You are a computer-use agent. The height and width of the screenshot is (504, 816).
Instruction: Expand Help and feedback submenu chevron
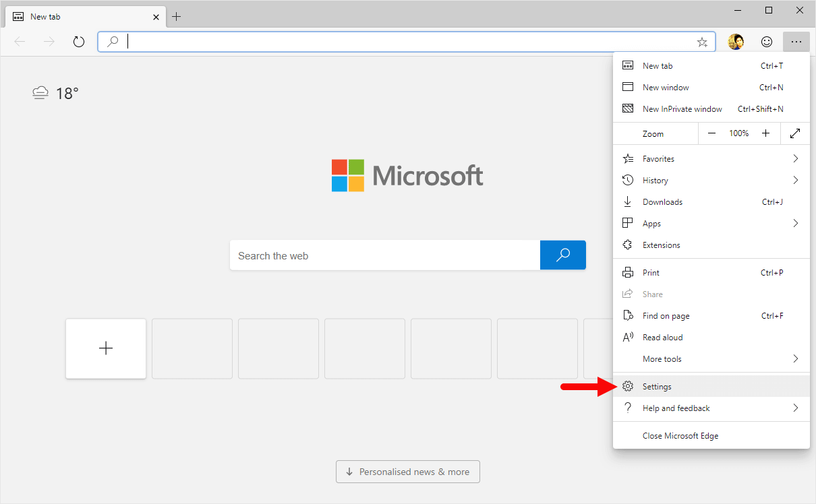tap(796, 408)
